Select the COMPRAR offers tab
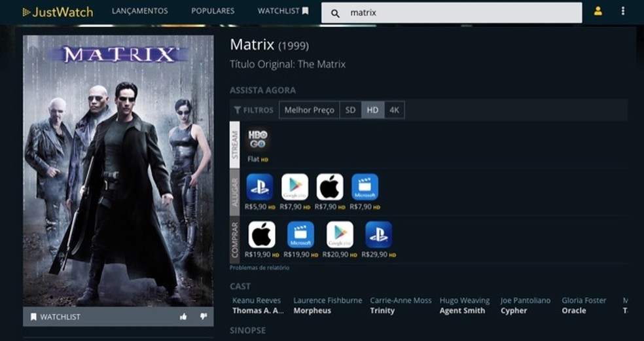Image resolution: width=644 pixels, height=341 pixels. click(x=234, y=240)
